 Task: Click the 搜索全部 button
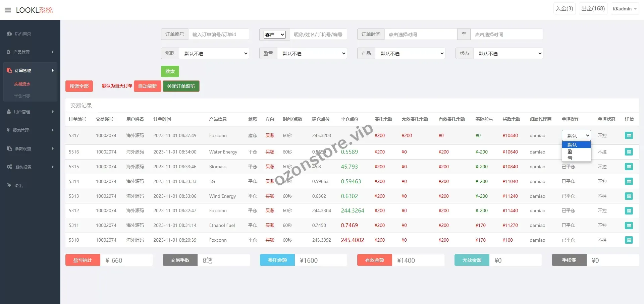79,86
